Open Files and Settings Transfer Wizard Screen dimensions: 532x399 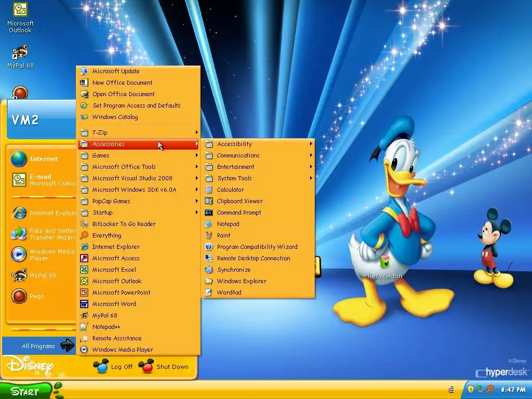coord(43,234)
